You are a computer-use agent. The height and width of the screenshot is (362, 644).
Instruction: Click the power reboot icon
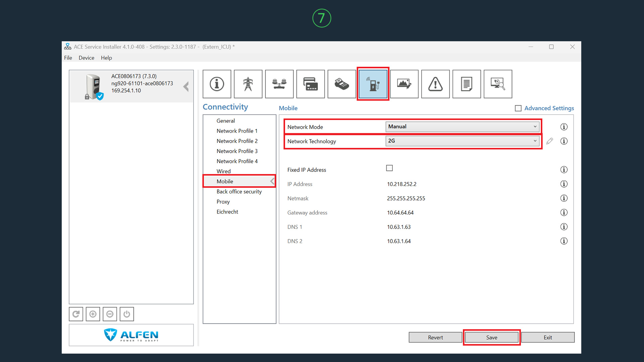click(126, 314)
